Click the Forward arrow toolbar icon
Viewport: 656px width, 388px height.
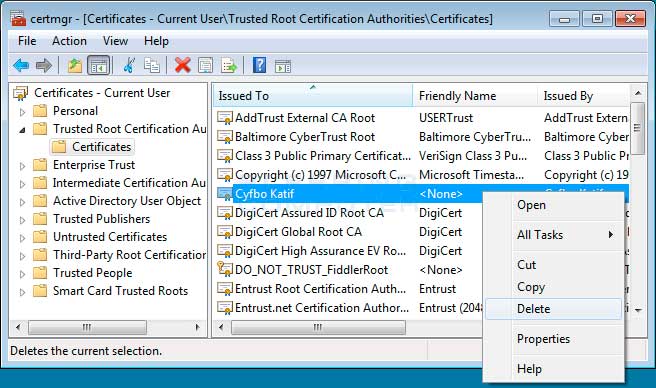point(44,65)
